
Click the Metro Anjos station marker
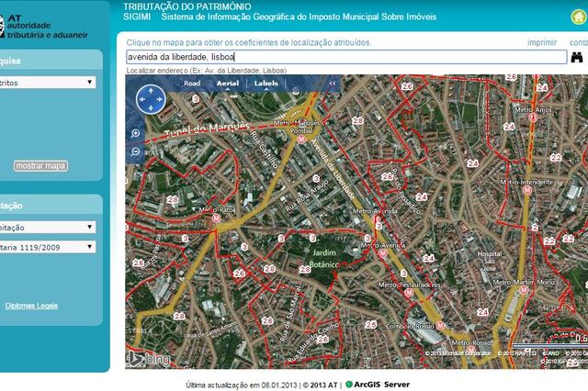tap(533, 117)
